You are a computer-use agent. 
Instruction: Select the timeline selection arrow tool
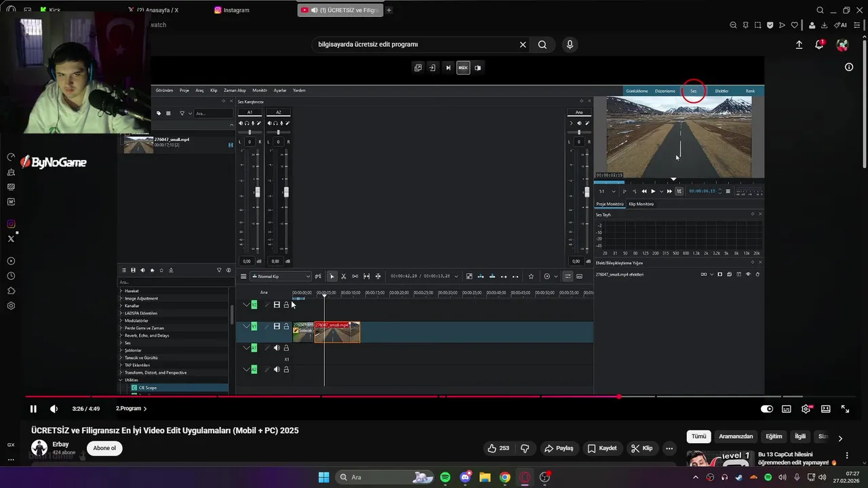tap(332, 276)
